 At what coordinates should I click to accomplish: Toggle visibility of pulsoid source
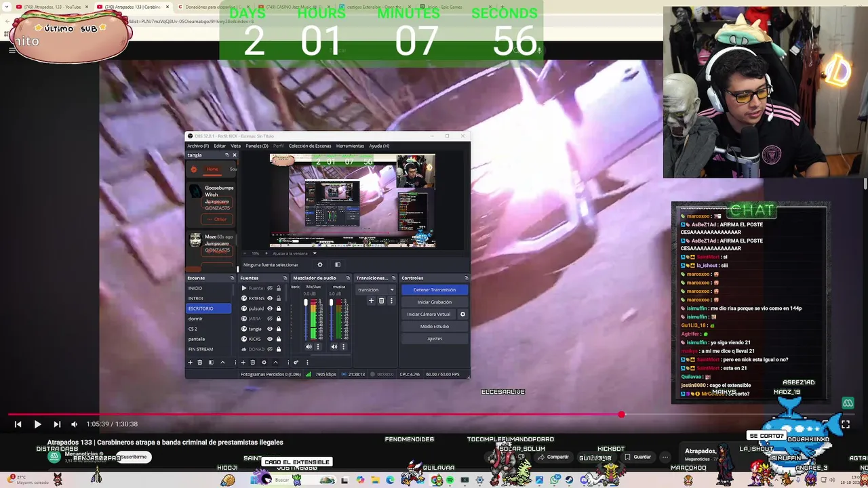[x=270, y=308]
